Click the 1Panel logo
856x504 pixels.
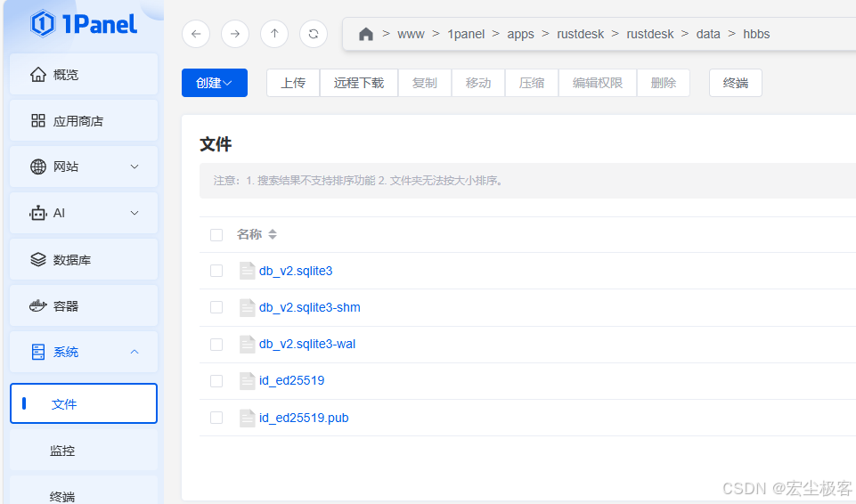pos(84,24)
